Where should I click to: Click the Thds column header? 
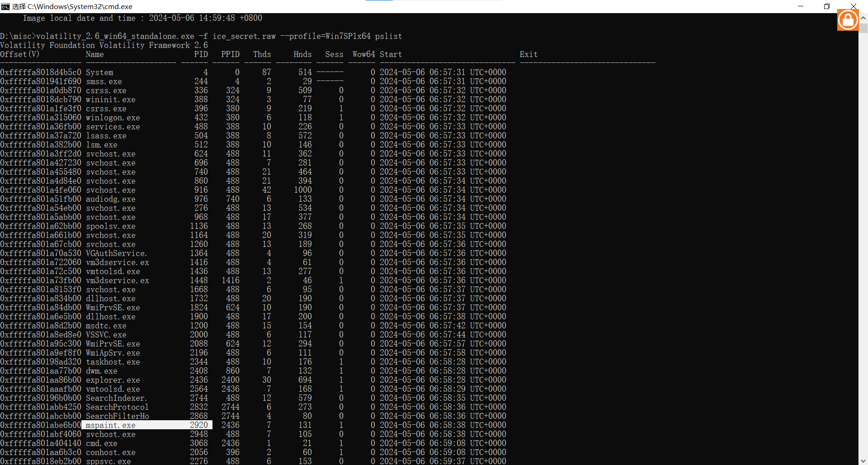click(262, 54)
